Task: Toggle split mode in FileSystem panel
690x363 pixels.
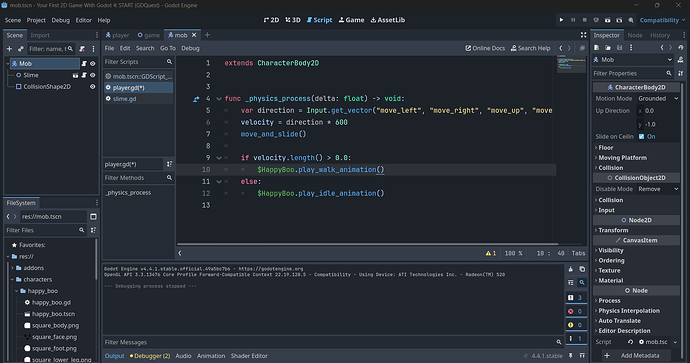Action: 93,216
